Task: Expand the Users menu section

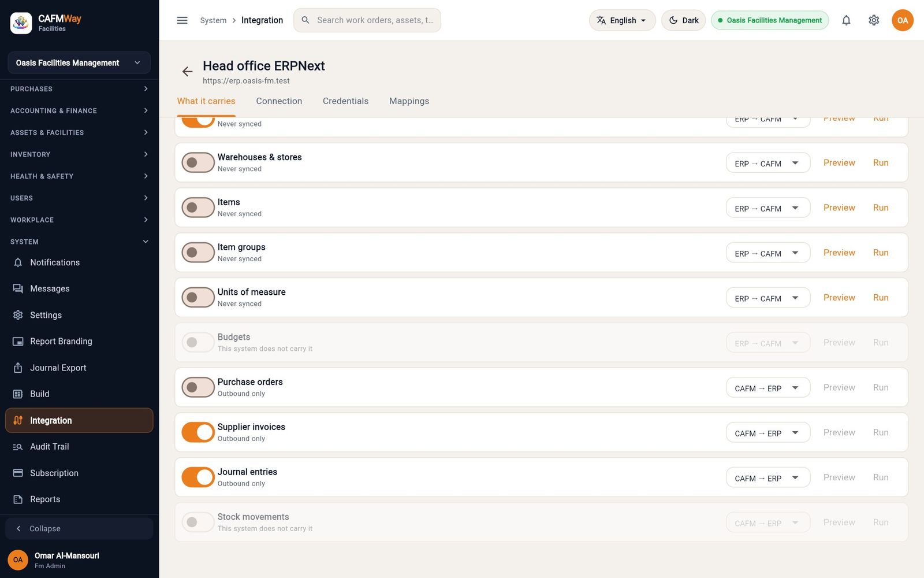Action: pyautogui.click(x=79, y=198)
